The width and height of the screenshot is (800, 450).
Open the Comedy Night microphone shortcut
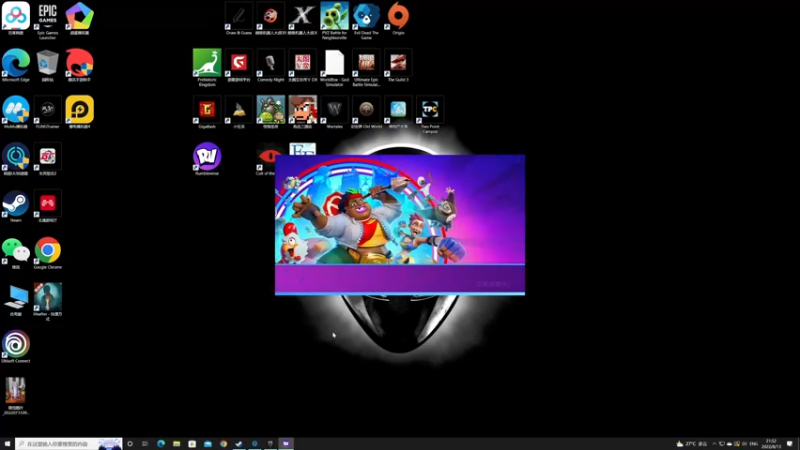pos(270,65)
